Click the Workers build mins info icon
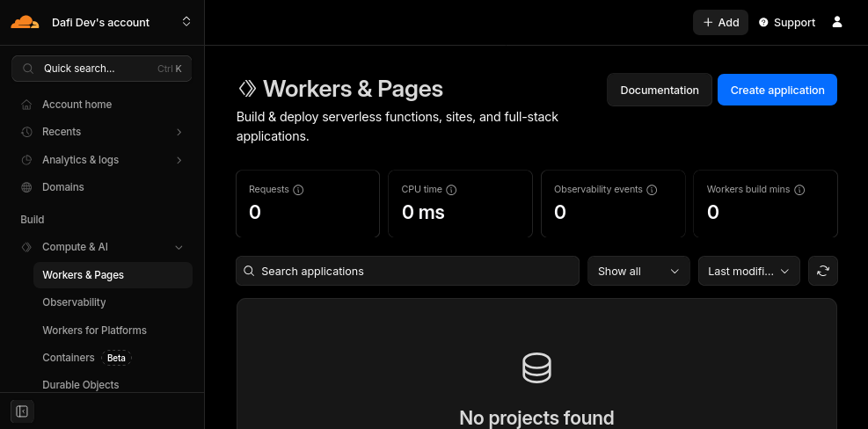 (799, 190)
